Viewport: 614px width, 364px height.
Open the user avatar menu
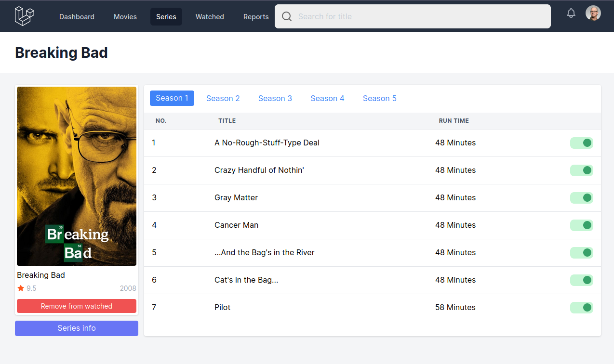click(x=593, y=13)
